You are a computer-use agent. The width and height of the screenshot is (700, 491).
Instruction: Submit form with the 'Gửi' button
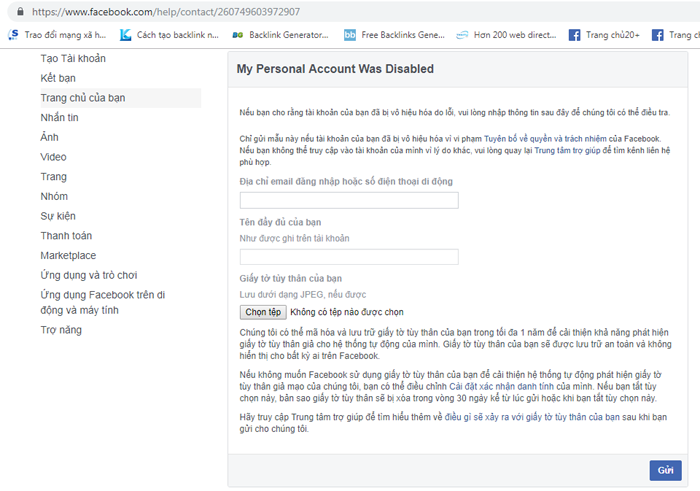[x=665, y=470]
